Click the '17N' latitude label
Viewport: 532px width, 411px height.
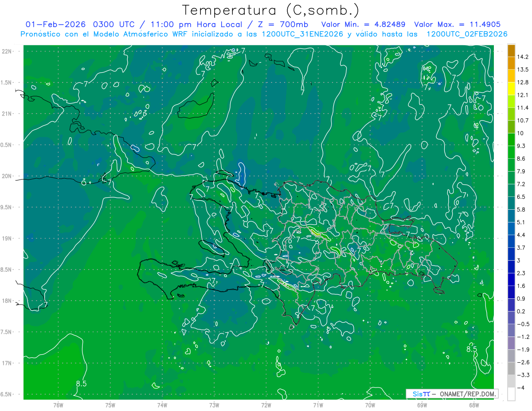(x=7, y=364)
